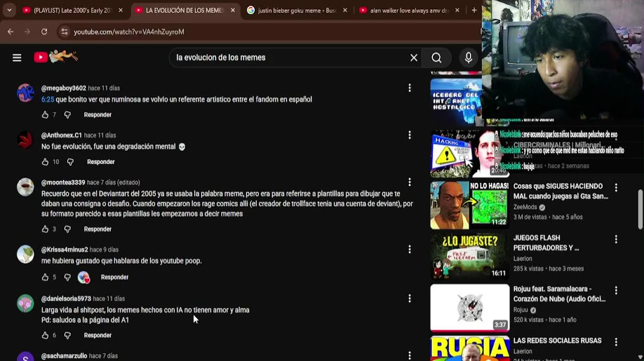Jump to timestamp 6:25 link
This screenshot has height=361, width=644.
coord(48,99)
